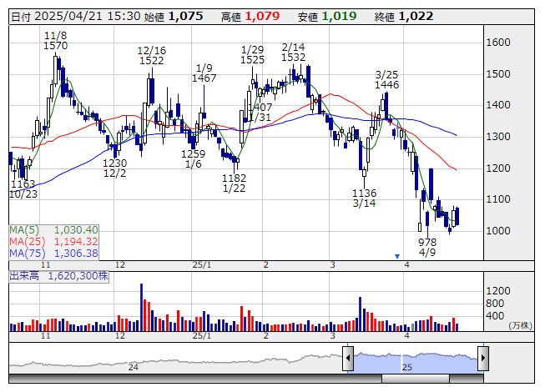Click the MA(75) 1,306.38 legend entry
The image size is (545, 392).
pyautogui.click(x=53, y=254)
